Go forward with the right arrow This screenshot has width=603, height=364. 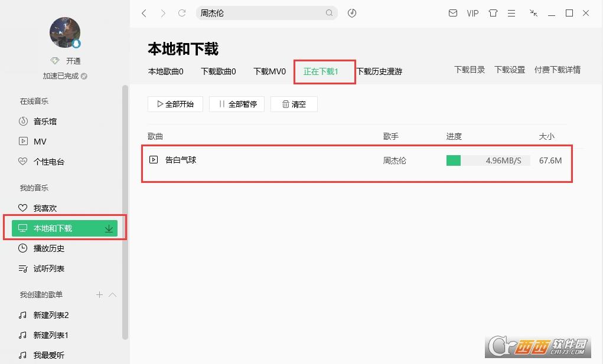tap(163, 14)
